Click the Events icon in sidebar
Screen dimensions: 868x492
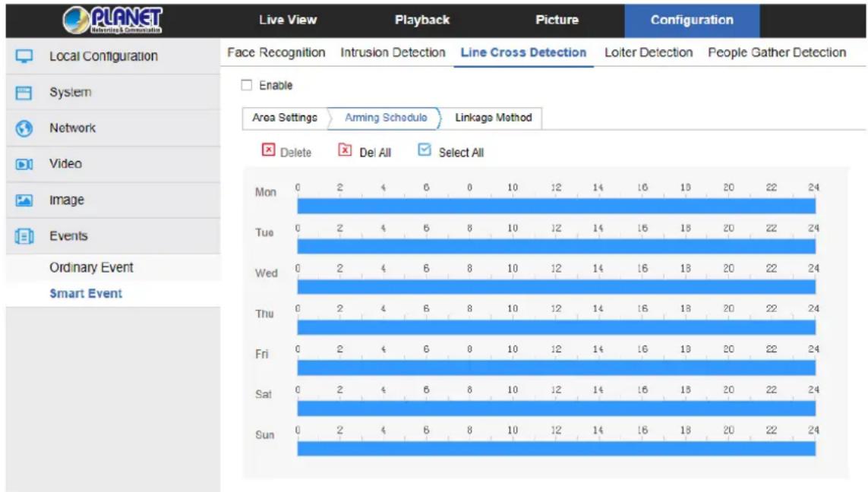[x=24, y=236]
